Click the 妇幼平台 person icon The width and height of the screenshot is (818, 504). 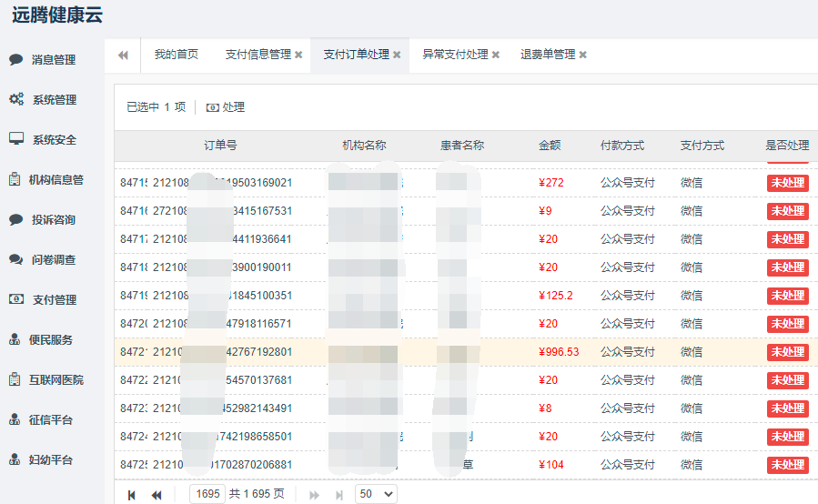[15, 459]
